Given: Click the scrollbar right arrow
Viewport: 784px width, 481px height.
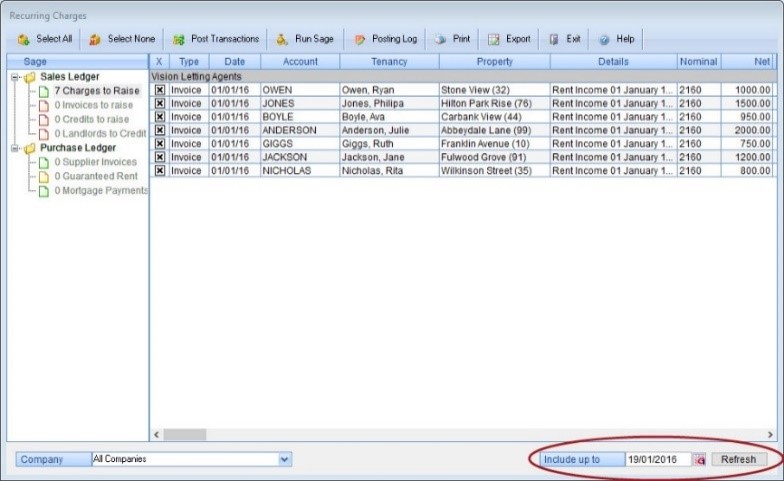Looking at the screenshot, I should (770, 434).
